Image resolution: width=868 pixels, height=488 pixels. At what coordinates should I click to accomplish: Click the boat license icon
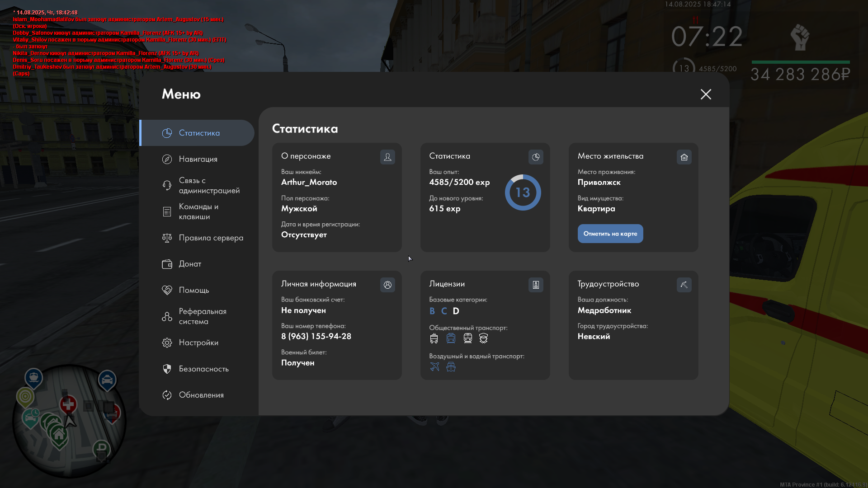click(451, 366)
